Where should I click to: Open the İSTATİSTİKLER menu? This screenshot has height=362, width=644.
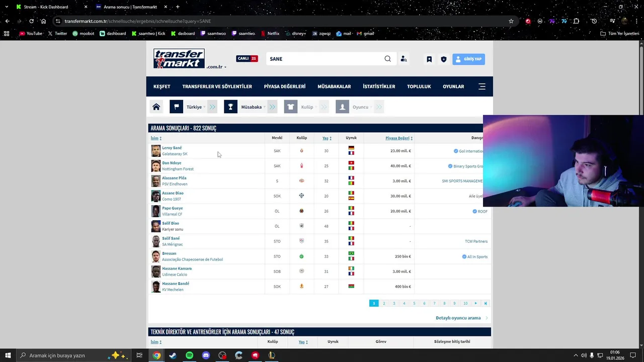[x=379, y=86]
